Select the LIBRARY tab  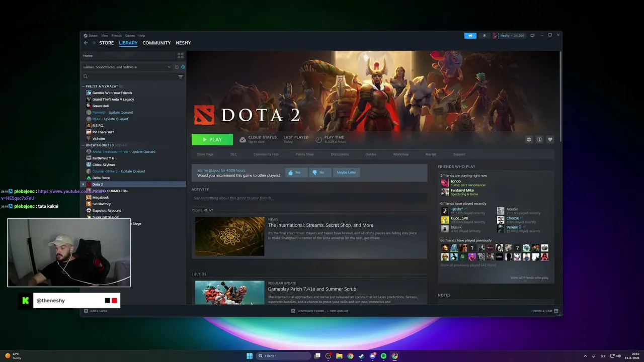pyautogui.click(x=128, y=43)
